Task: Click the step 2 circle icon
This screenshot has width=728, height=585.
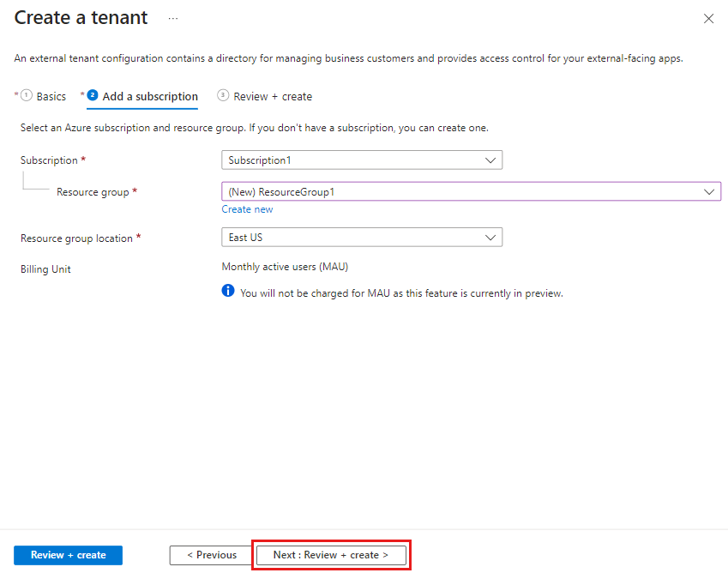Action: point(93,95)
